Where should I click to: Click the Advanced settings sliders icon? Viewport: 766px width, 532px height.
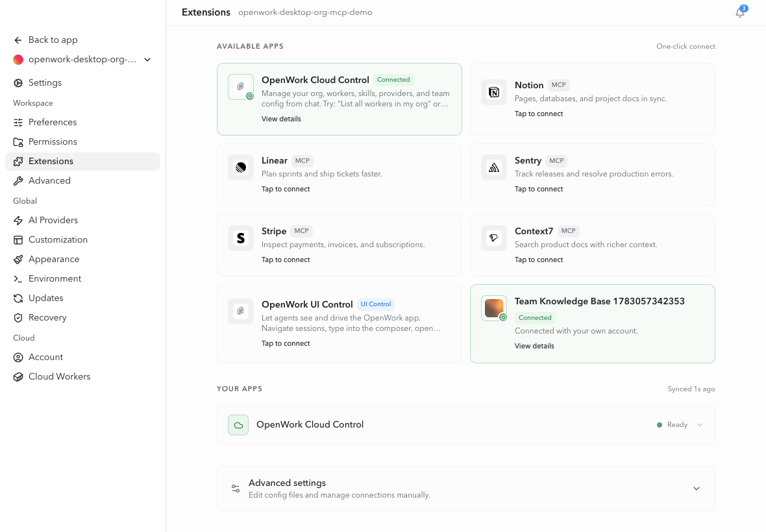pyautogui.click(x=236, y=489)
